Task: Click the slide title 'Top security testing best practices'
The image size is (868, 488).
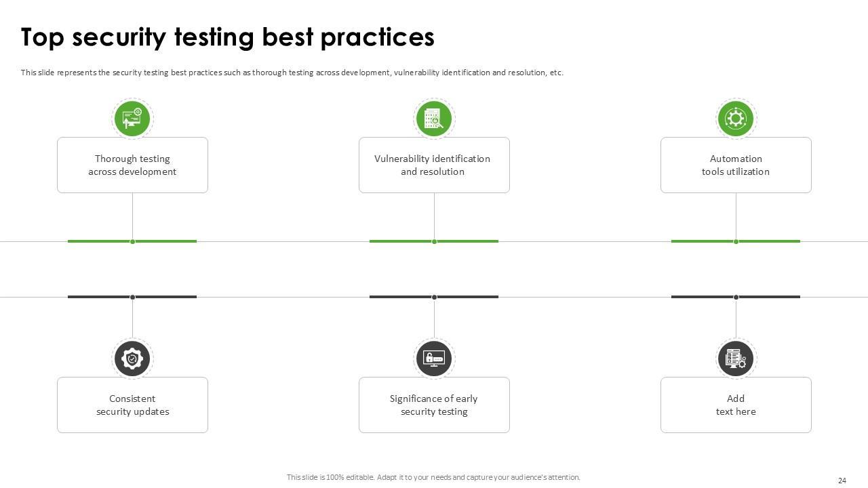Action: point(228,37)
